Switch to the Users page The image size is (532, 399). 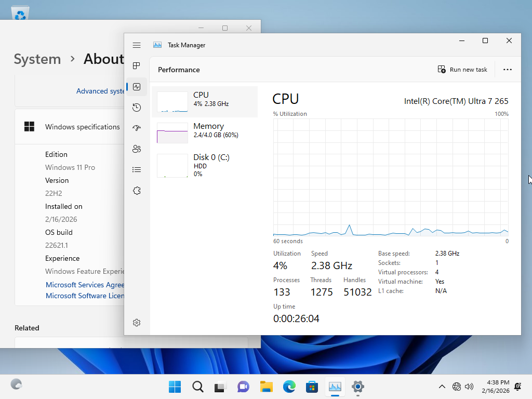[137, 149]
